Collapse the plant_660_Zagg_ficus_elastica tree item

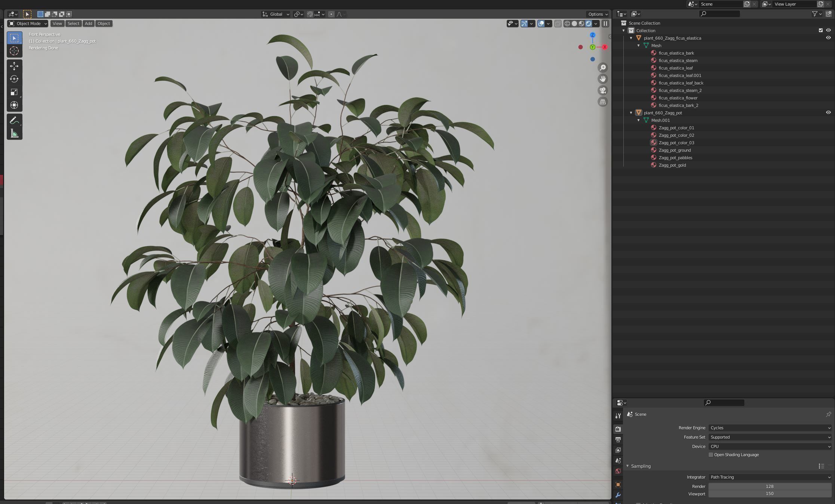coord(631,38)
